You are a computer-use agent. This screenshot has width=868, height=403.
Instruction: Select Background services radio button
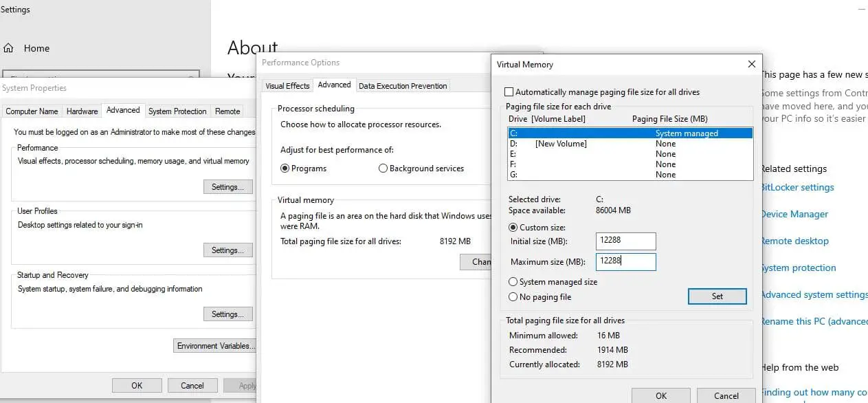(x=383, y=168)
